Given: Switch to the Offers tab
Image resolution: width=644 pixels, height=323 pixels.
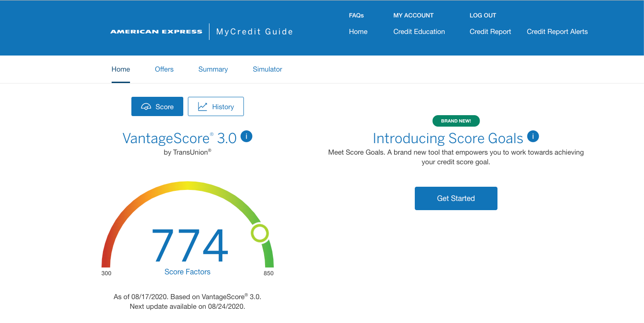Looking at the screenshot, I should pos(164,69).
